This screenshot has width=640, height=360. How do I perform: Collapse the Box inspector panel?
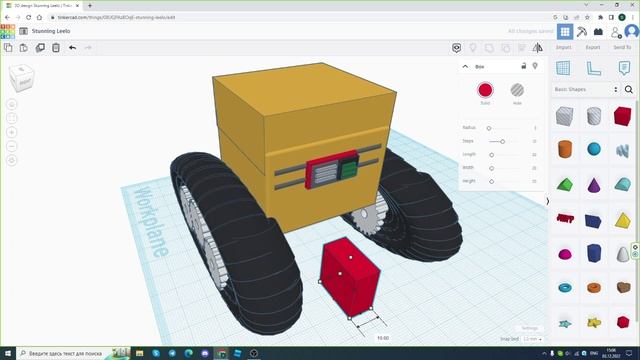[465, 66]
